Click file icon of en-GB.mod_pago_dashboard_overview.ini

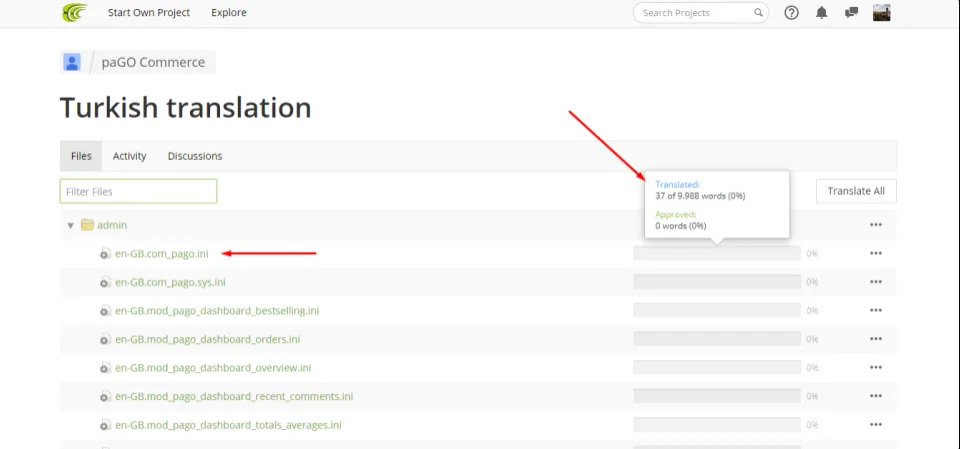pos(106,368)
